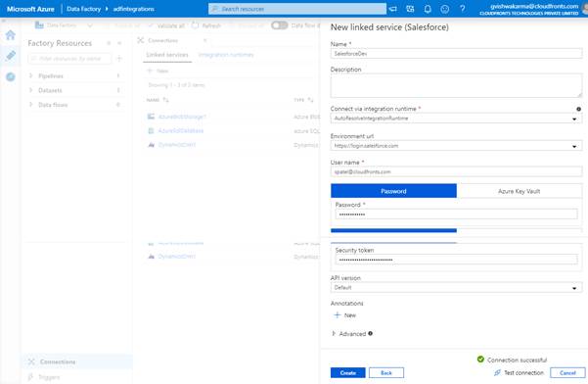The width and height of the screenshot is (588, 384).
Task: Click the Description text area
Action: point(456,85)
